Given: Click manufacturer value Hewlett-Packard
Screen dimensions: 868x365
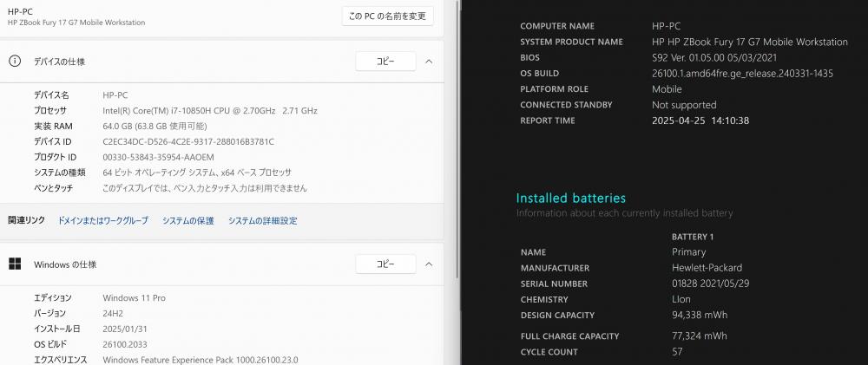Looking at the screenshot, I should (707, 268).
